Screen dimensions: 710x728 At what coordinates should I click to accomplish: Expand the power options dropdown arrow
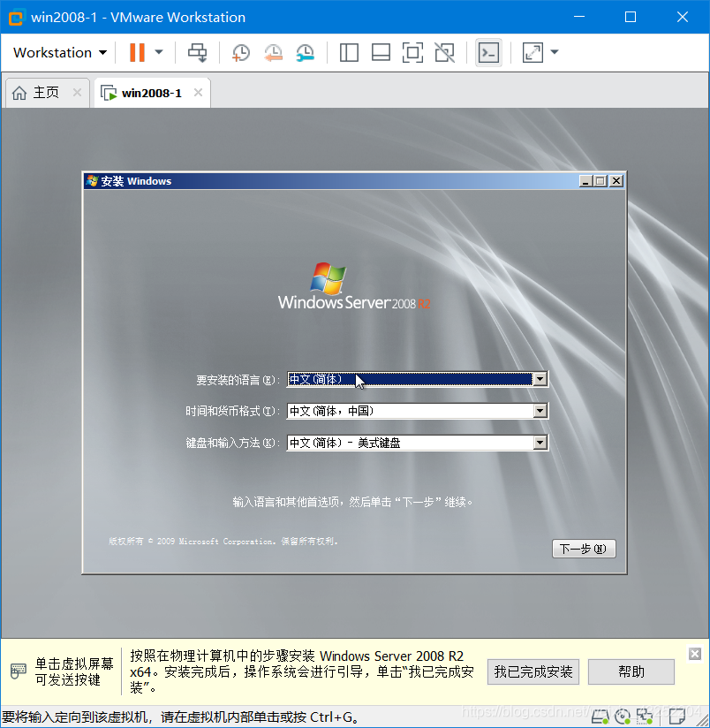[x=159, y=52]
